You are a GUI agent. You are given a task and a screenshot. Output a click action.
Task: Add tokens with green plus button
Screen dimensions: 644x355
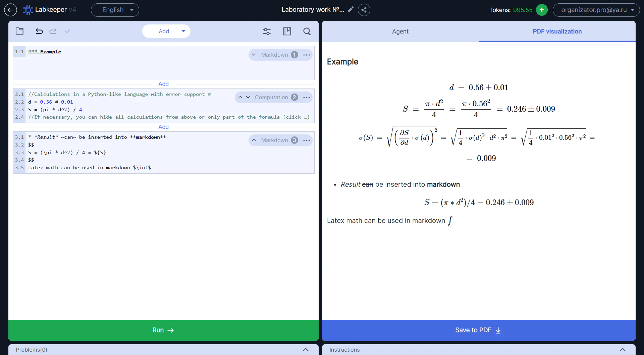click(x=542, y=10)
